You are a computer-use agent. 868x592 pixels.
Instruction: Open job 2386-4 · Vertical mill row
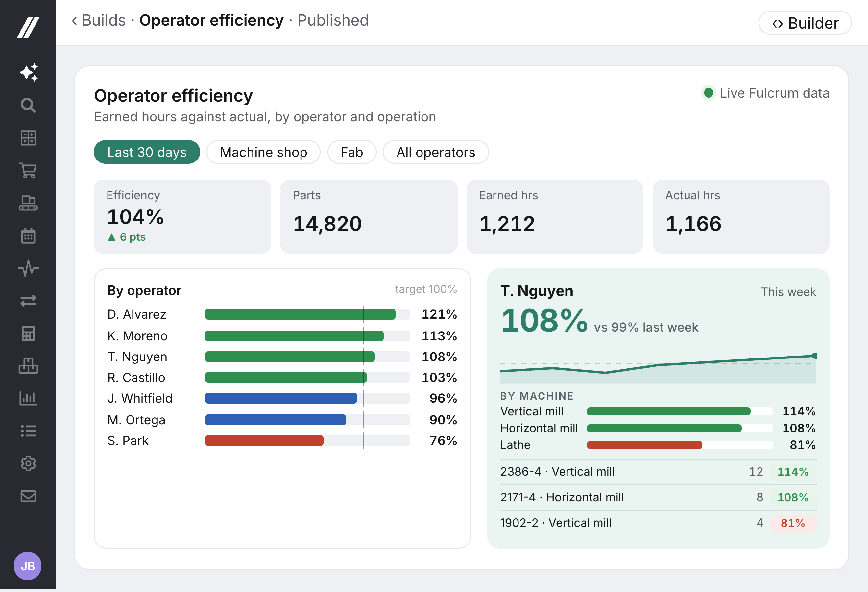pyautogui.click(x=658, y=472)
